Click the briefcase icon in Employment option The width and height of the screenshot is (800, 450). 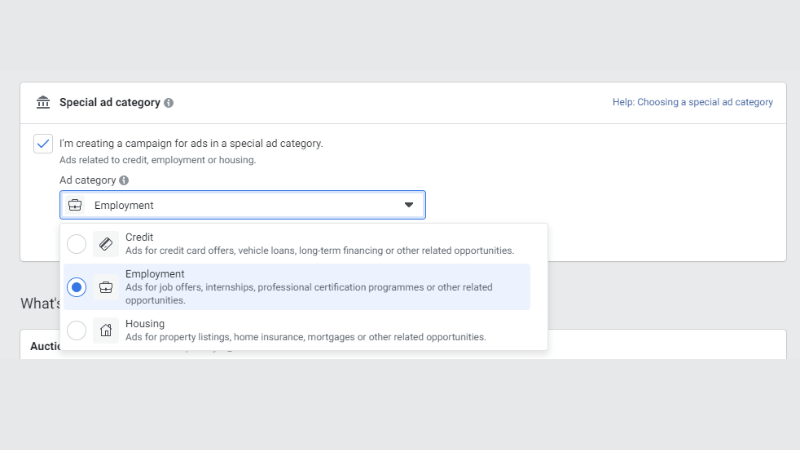[106, 287]
